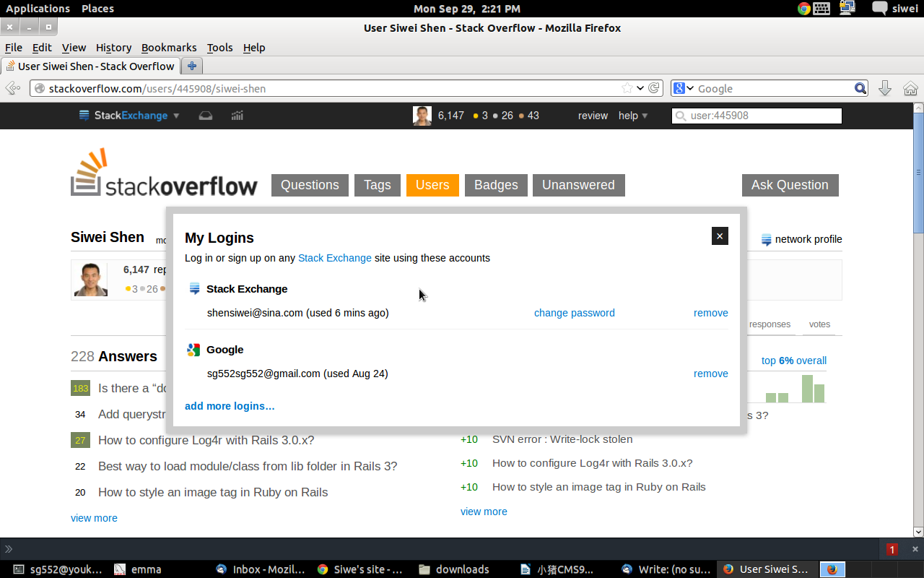
Task: Click your profile avatar in the top bar
Action: coord(422,115)
